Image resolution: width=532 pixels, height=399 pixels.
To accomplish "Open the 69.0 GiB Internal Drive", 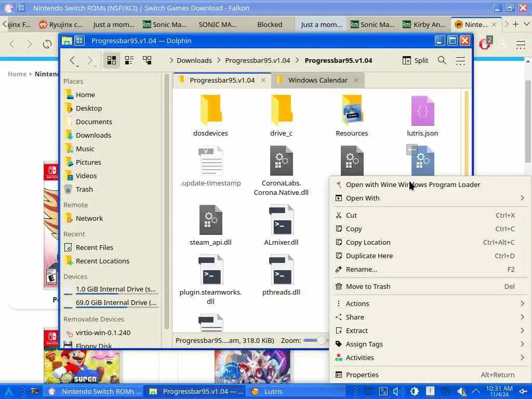I will 111,303.
